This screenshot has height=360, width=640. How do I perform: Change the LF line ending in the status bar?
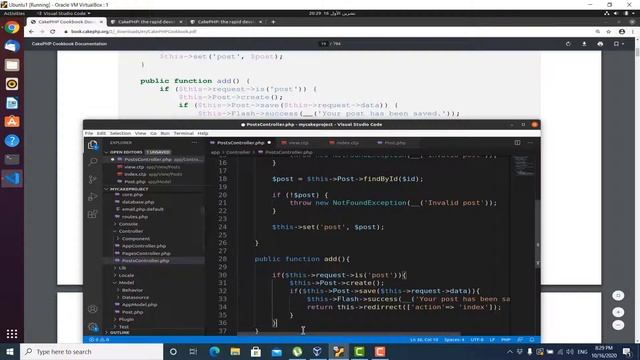[492, 340]
